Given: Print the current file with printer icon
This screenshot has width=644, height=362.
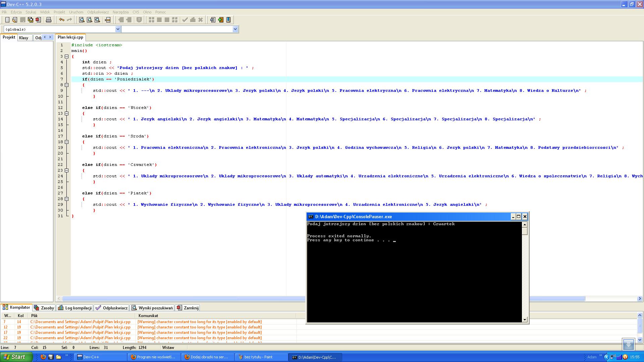Looking at the screenshot, I should coord(49,20).
